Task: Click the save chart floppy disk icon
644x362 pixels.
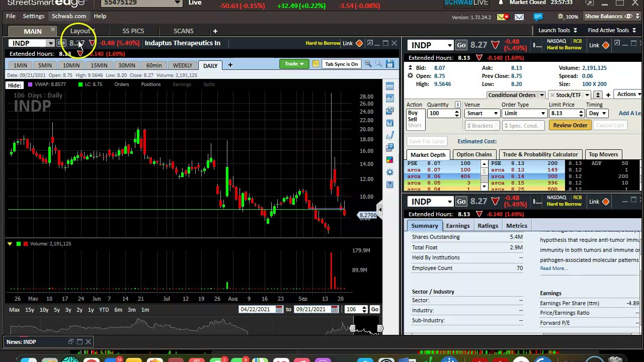Action: (390, 64)
